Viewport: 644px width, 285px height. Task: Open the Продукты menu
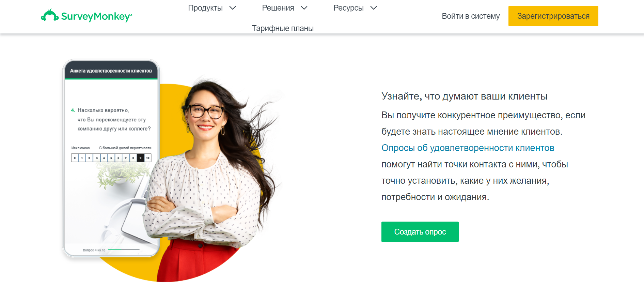(x=205, y=8)
